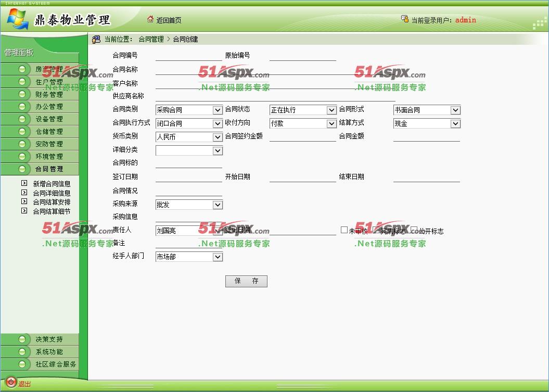Screen dimensions: 549x392
Task: Open the 采购来源 dropdown showing 批发
Action: (189, 205)
